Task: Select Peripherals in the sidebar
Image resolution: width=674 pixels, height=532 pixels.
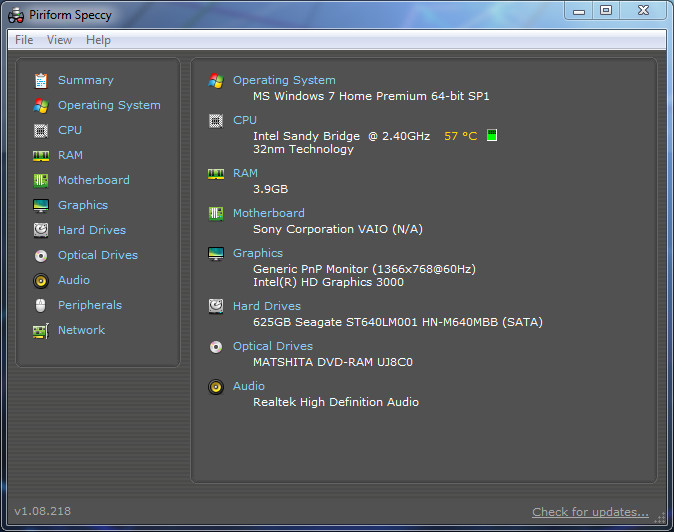Action: pos(90,305)
